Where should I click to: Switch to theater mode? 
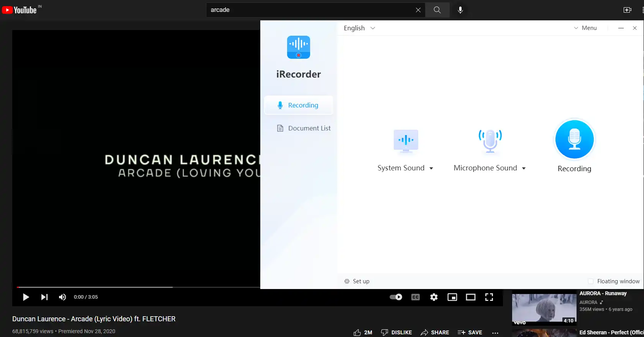point(471,297)
